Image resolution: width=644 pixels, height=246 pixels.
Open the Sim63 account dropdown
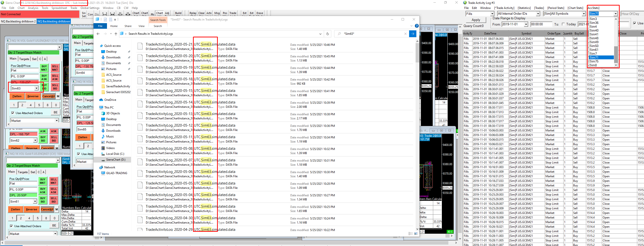(36, 89)
